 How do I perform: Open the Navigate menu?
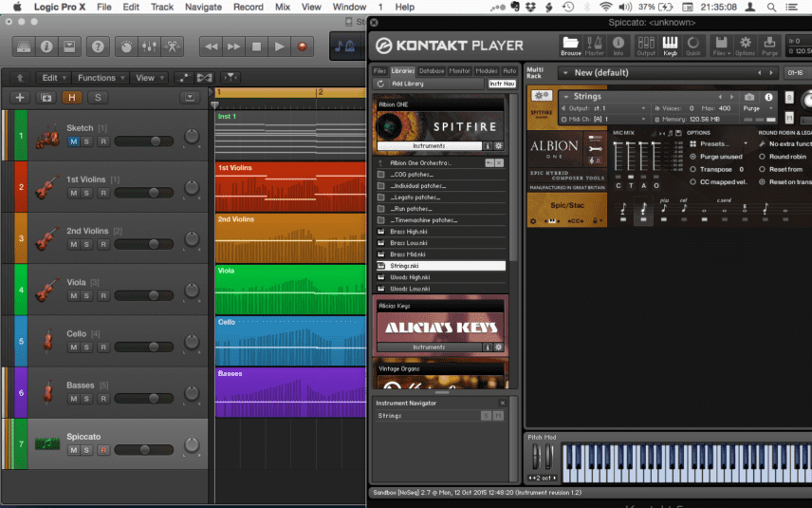point(204,7)
